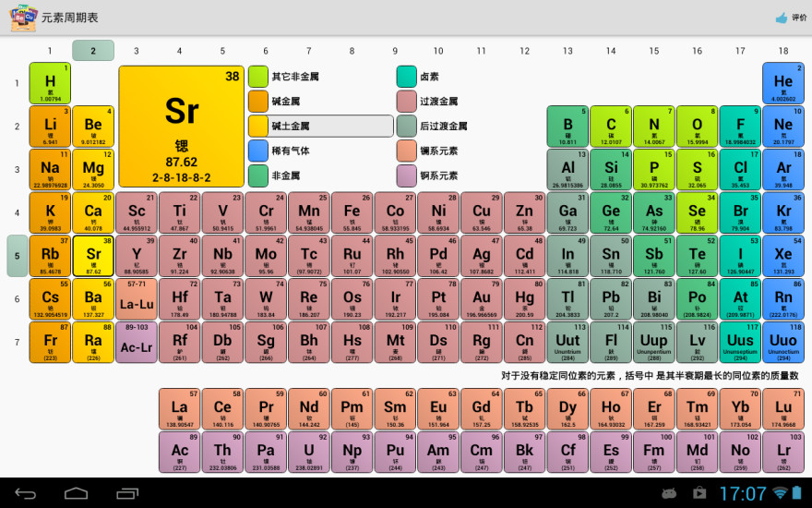Tap the Hydrogen element cell
Image resolution: width=812 pixels, height=508 pixels.
coord(50,83)
